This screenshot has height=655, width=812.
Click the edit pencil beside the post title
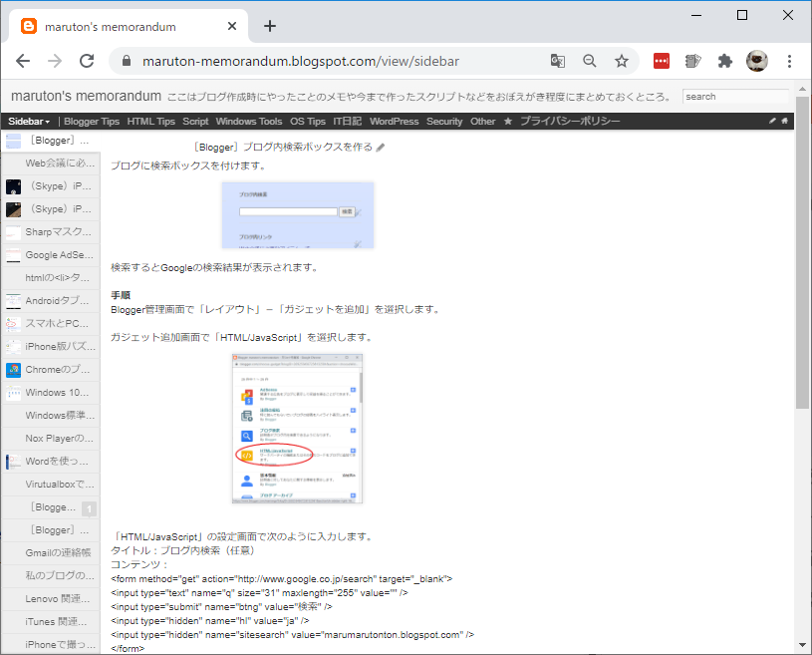(x=381, y=148)
